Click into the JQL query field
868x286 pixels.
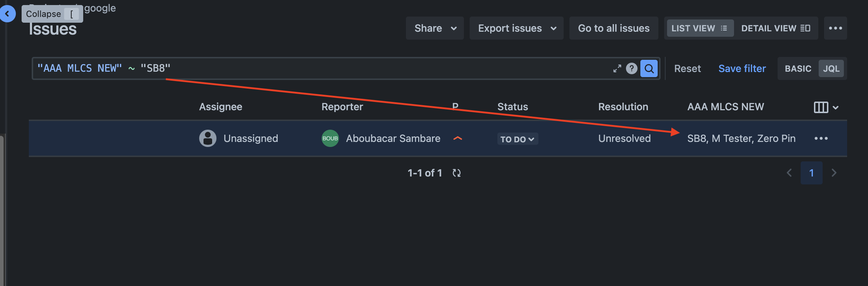[x=321, y=68]
